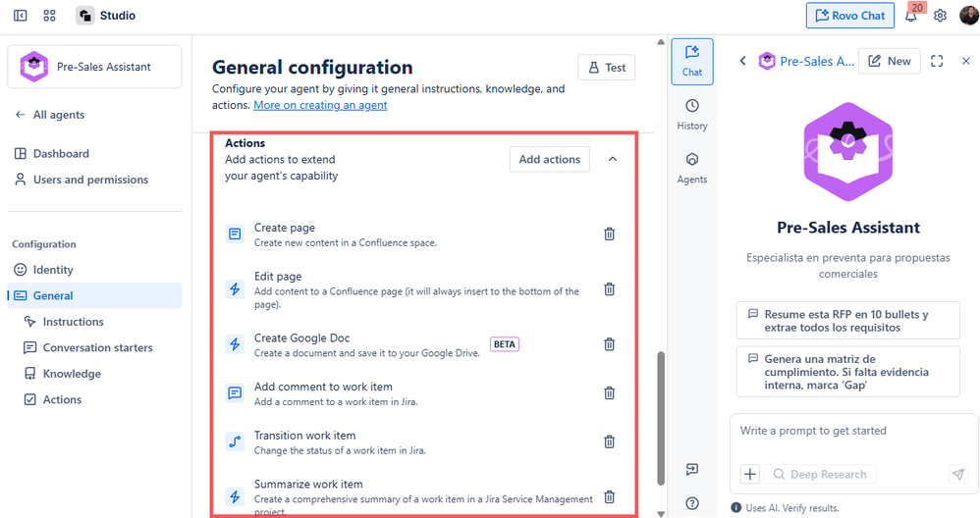Expand chat panel to full screen
The width and height of the screenshot is (980, 518).
pyautogui.click(x=936, y=61)
